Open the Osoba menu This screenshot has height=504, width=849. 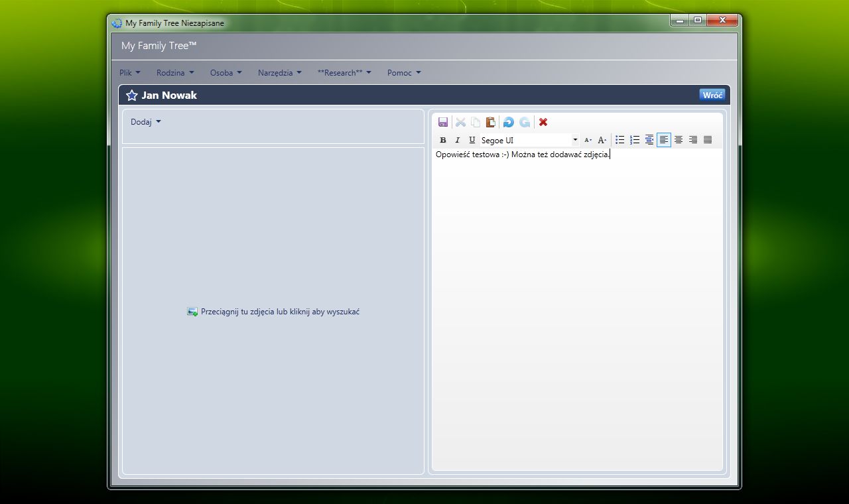(x=226, y=73)
